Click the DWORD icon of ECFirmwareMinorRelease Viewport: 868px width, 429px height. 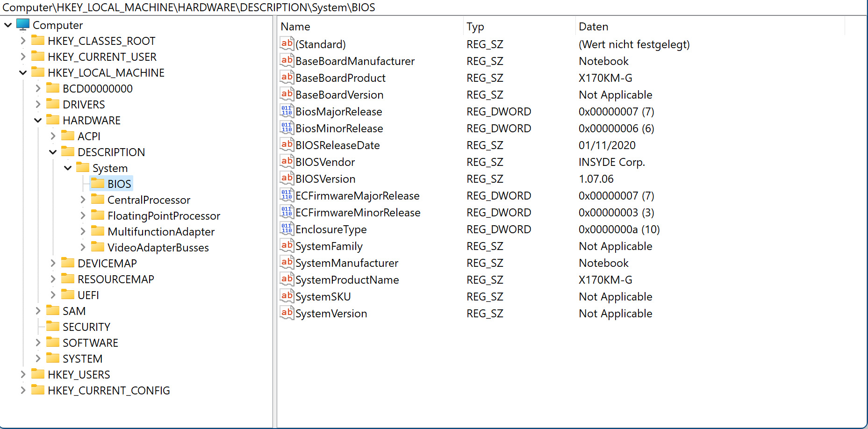click(x=287, y=212)
